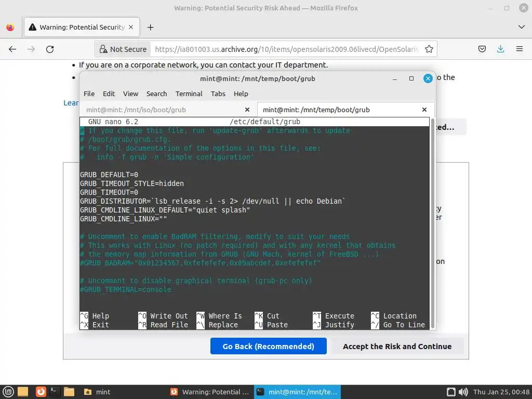532x399 pixels.
Task: Maximize the terminal window
Action: 411,79
